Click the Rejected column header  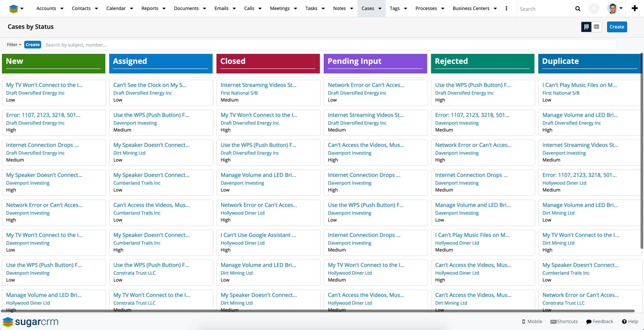[482, 63]
